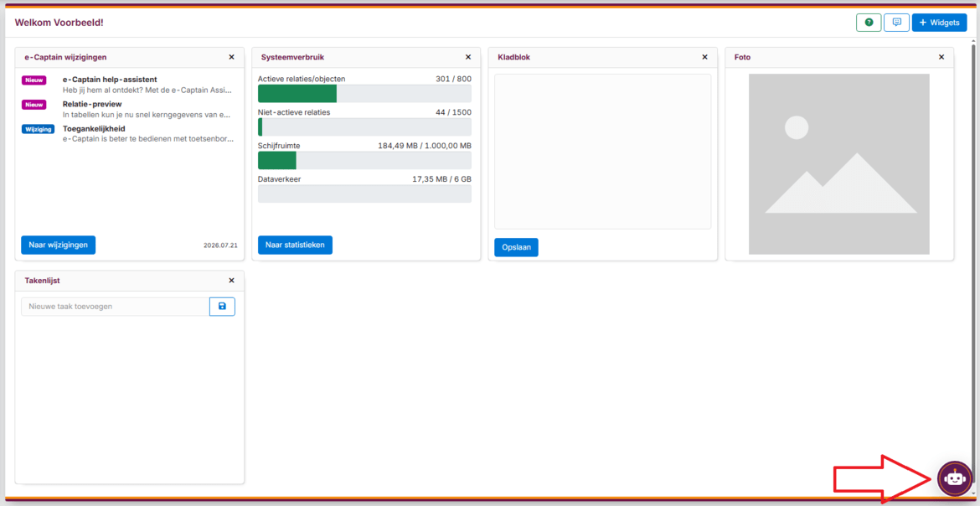Click the Niet-actieve relaties label
Screen dimensions: 980x506
click(x=294, y=112)
